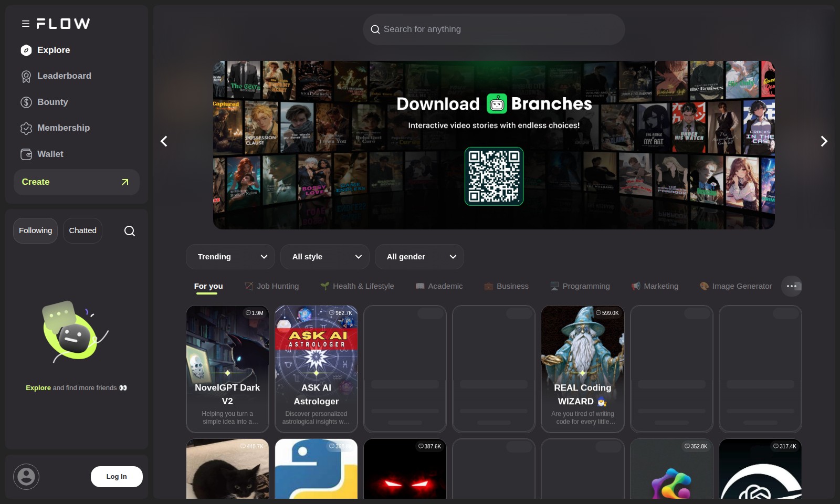
Task: Switch to the Job Hunting tab
Action: (272, 286)
